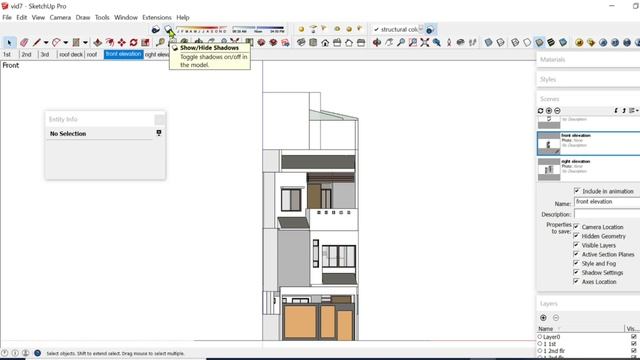
Task: Expand the Materials panel
Action: 588,60
